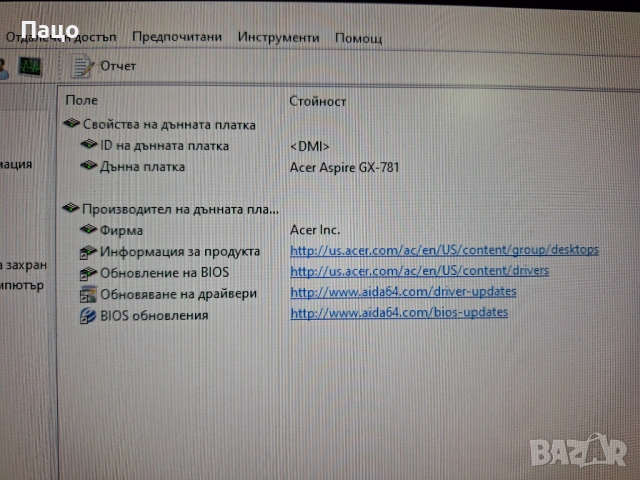
Task: Click the green monitor graph toolbar icon
Action: (x=30, y=66)
